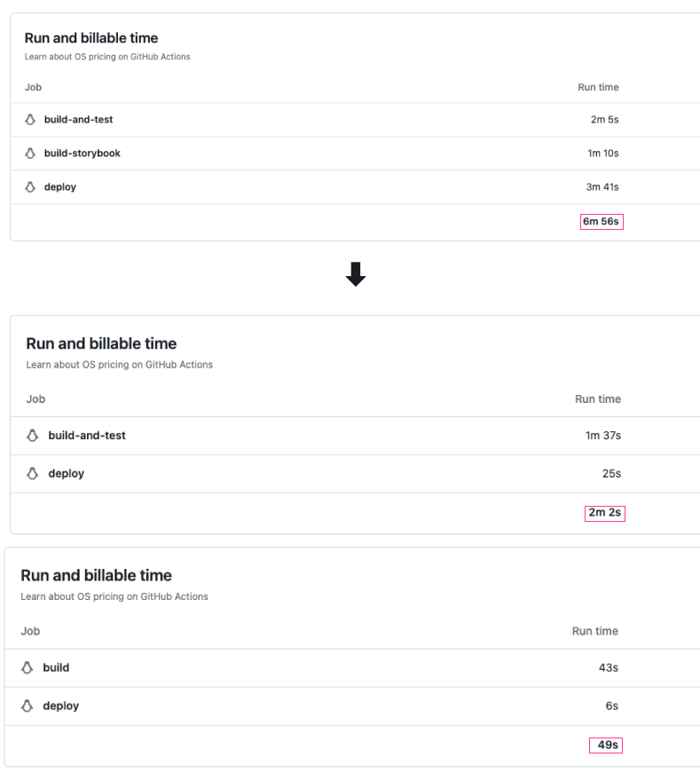Viewport: 700px width, 773px height.
Task: Click Job column header in bottom panel
Action: (x=30, y=631)
